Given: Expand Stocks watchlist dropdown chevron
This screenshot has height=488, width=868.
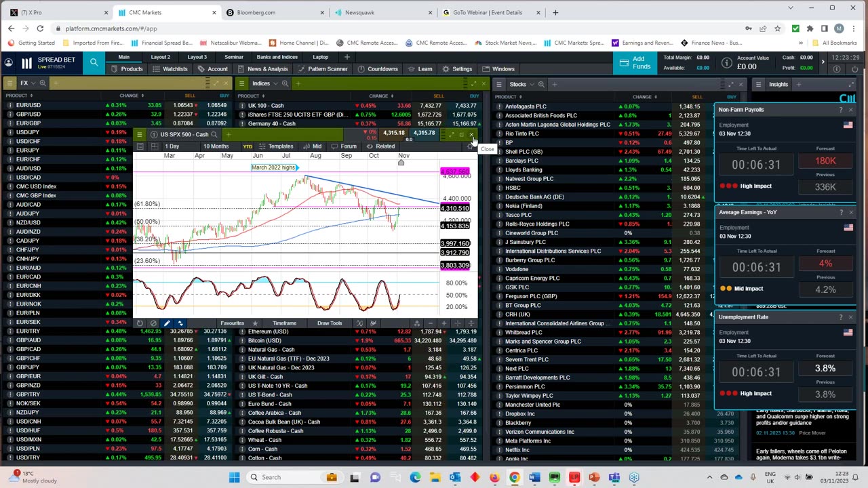Looking at the screenshot, I should coord(531,84).
